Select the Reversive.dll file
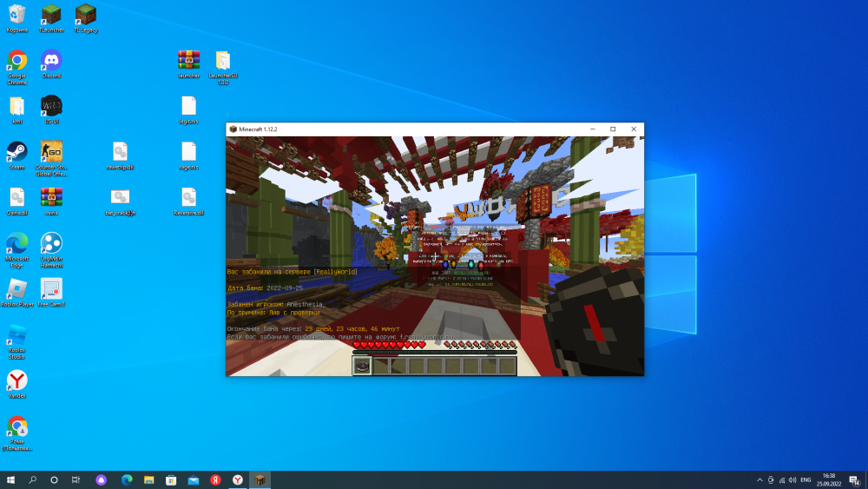This screenshot has width=868, height=489. [x=188, y=201]
